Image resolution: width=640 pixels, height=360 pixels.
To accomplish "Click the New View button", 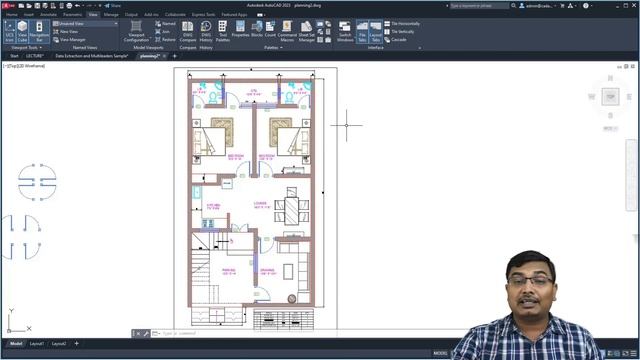I will [x=66, y=31].
